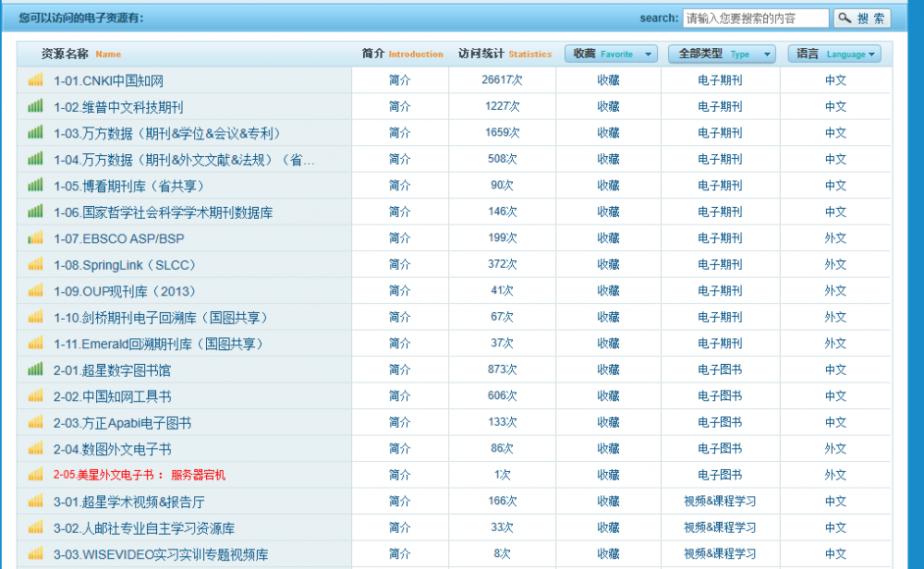Click the bars icon beside EBSCO ASP/BSP
Image resolution: width=924 pixels, height=569 pixels.
pos(35,237)
